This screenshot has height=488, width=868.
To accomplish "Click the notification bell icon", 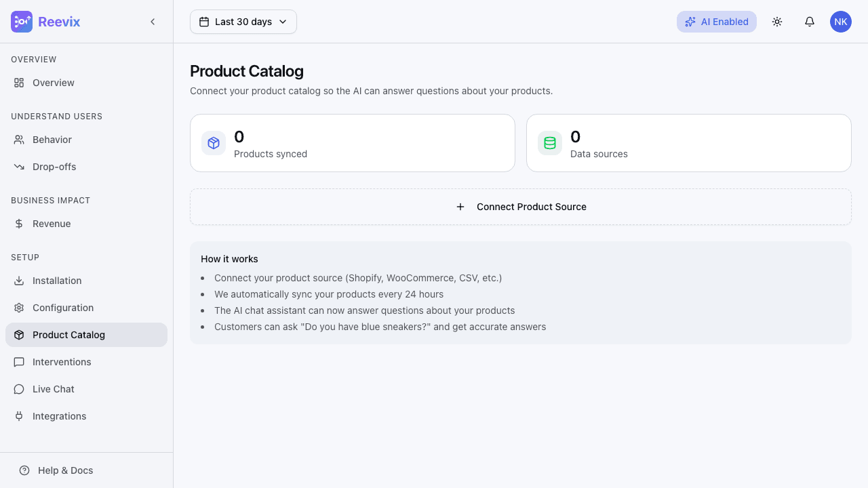I will (x=810, y=21).
